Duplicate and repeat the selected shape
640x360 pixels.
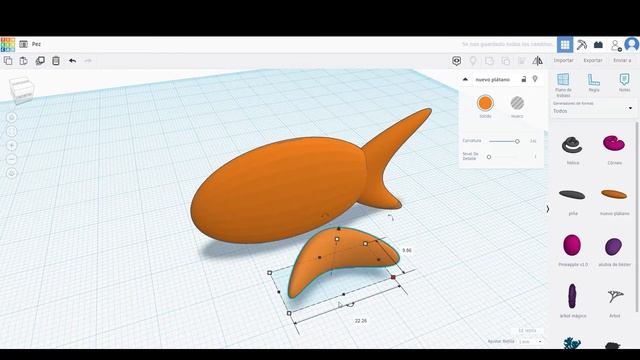click(x=40, y=61)
